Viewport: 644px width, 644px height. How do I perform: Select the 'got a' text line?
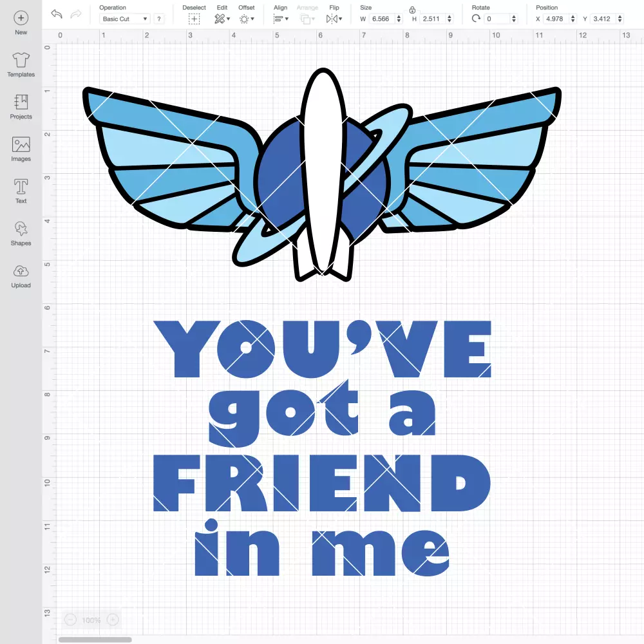pos(322,413)
